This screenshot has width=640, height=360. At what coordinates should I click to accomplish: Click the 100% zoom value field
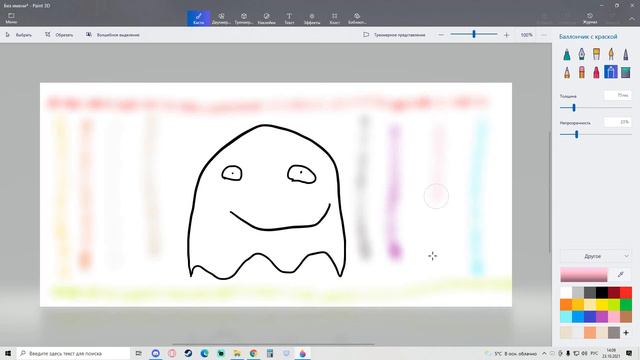click(527, 35)
